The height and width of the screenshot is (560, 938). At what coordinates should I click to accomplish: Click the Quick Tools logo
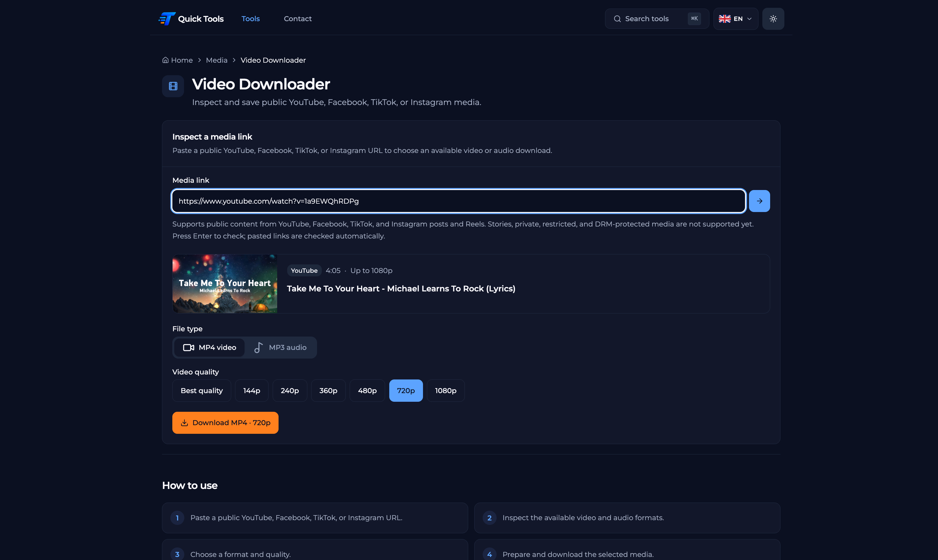point(191,19)
